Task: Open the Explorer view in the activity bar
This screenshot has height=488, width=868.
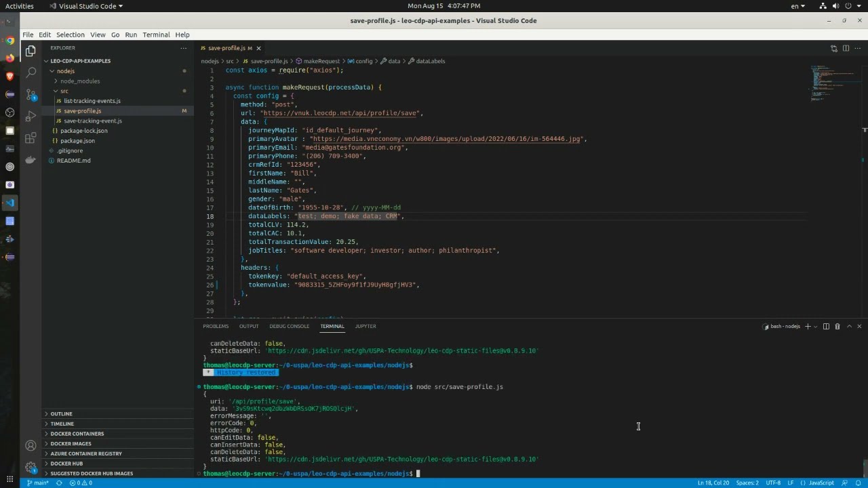Action: coord(31,51)
